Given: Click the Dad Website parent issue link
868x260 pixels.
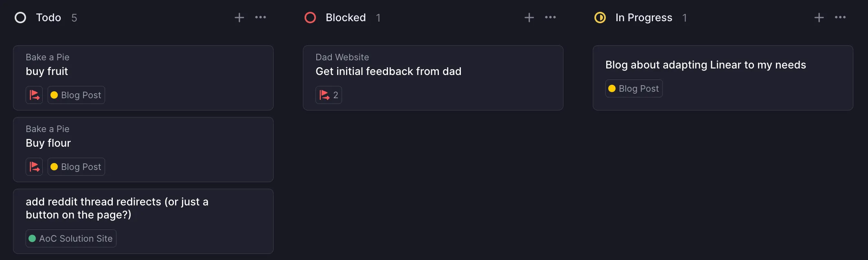Looking at the screenshot, I should [x=342, y=57].
